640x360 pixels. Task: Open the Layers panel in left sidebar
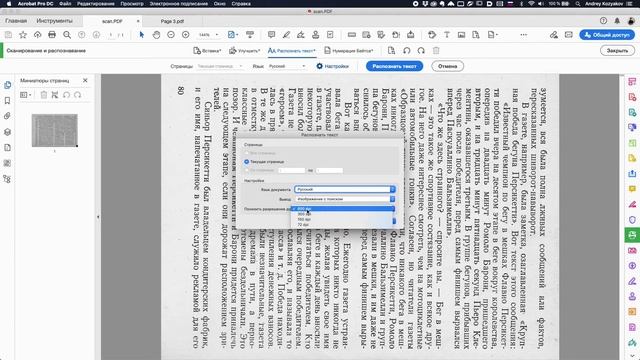tap(7, 132)
